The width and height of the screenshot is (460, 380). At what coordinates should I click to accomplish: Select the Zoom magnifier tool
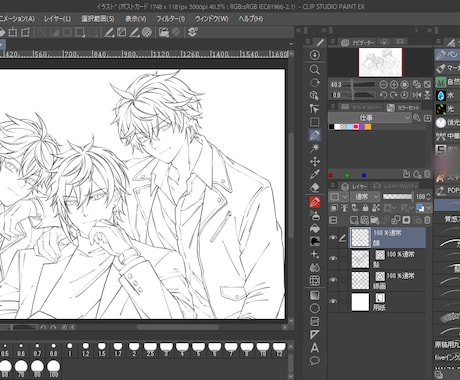(x=314, y=69)
